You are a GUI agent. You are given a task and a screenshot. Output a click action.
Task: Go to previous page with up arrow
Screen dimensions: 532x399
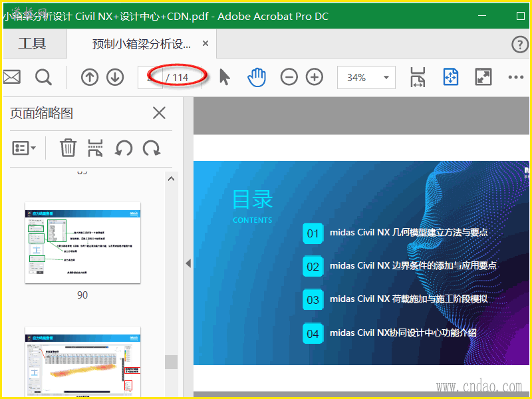click(x=90, y=77)
